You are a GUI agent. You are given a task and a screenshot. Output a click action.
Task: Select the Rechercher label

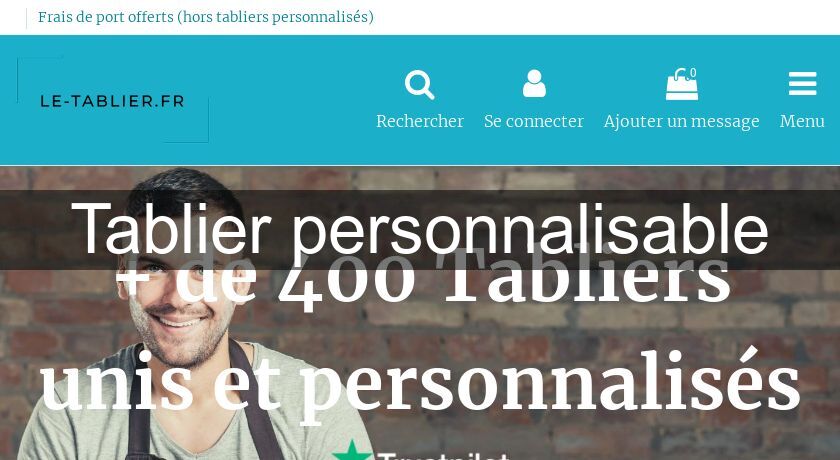click(420, 121)
